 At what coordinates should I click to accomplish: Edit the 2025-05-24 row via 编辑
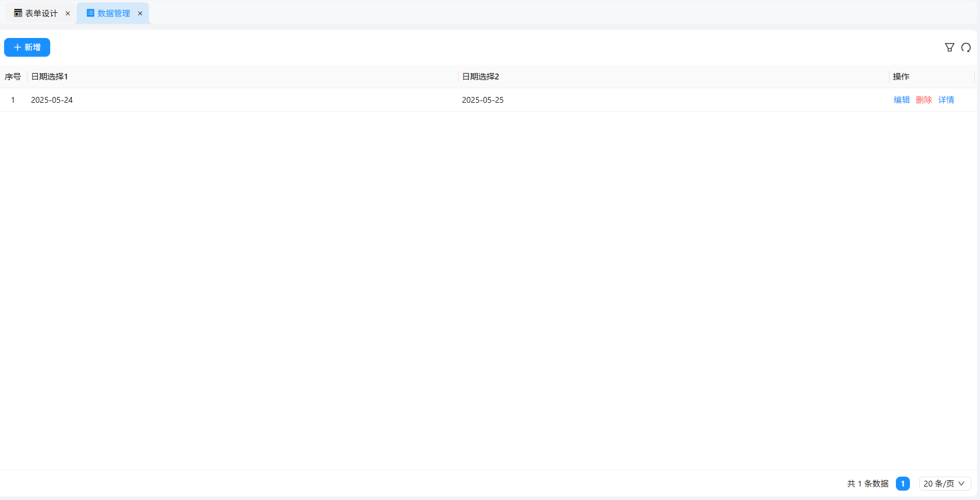(902, 100)
